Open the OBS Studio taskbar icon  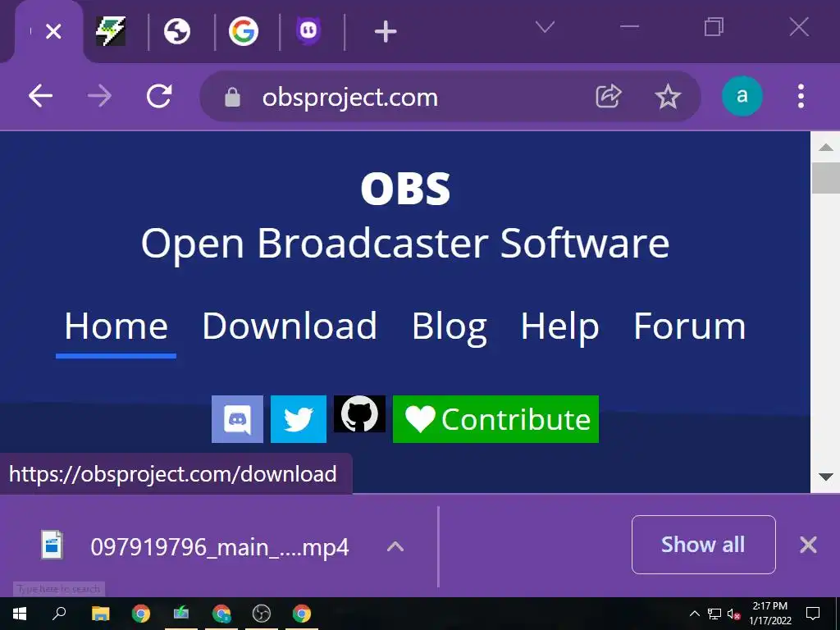pyautogui.click(x=262, y=614)
